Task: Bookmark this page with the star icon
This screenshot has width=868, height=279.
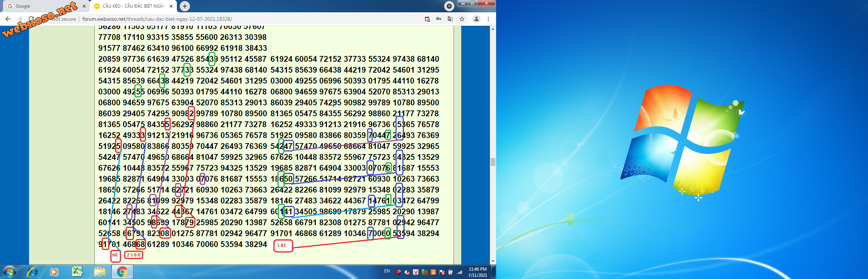Action: [x=462, y=19]
